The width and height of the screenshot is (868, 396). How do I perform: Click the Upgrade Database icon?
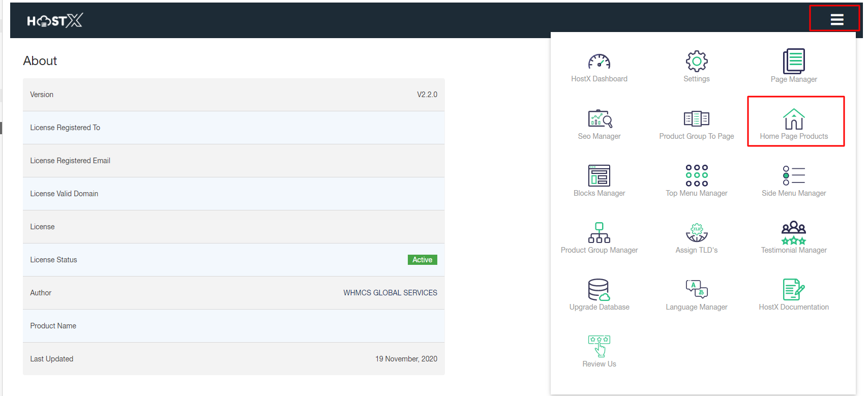599,290
